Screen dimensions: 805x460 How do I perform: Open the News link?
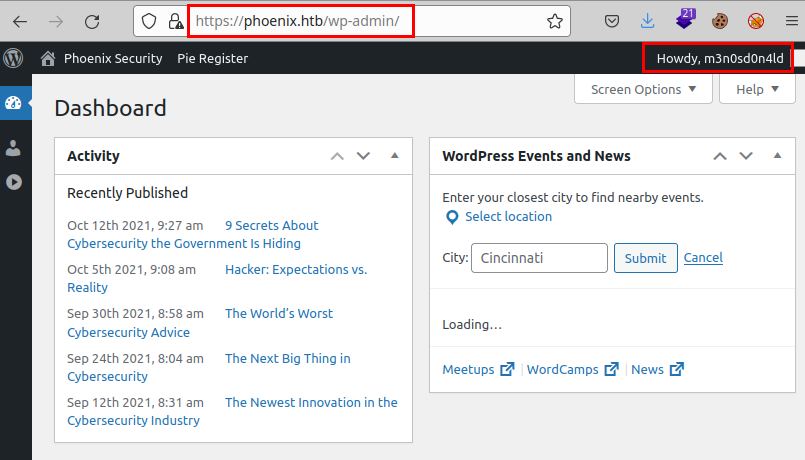click(647, 370)
